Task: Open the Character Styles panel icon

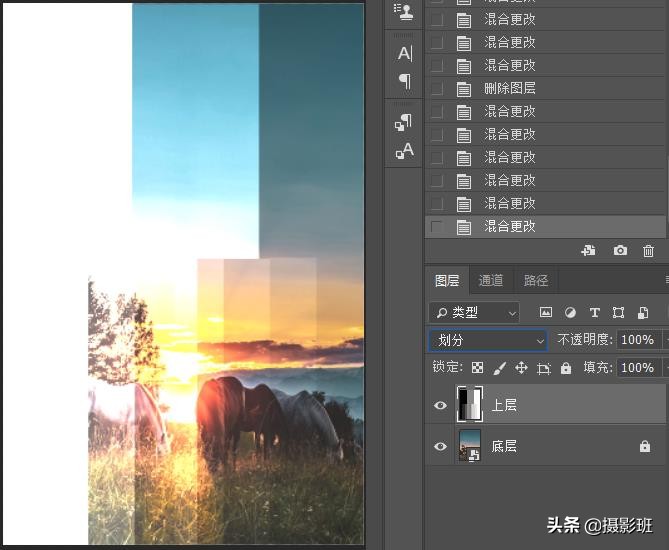Action: point(404,151)
